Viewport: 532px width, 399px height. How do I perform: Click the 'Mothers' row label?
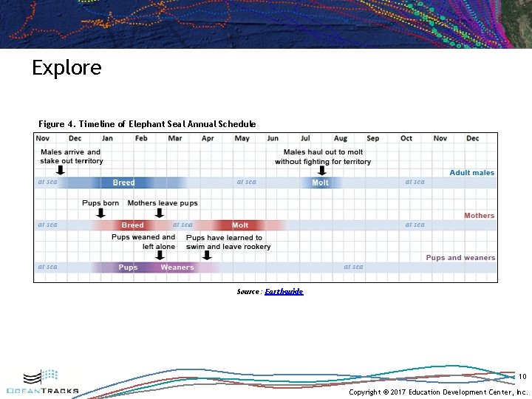click(x=479, y=216)
